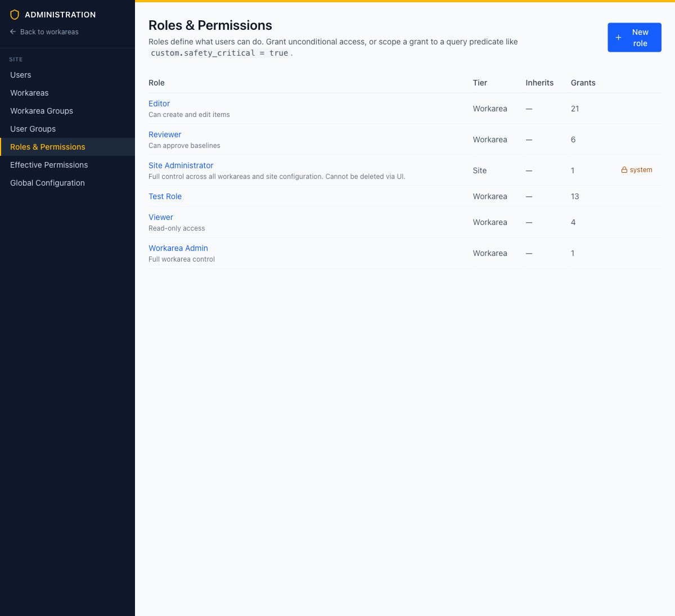This screenshot has height=616, width=675.
Task: Navigate to Workarea Groups
Action: click(x=67, y=111)
